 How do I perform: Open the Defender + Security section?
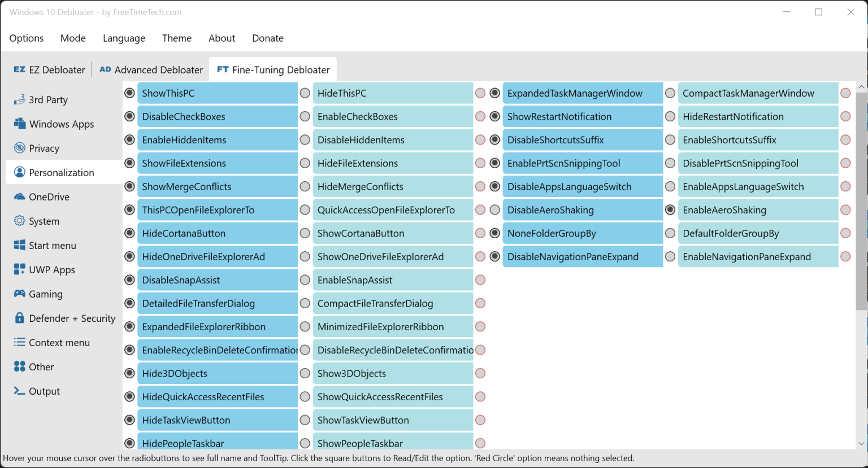[20, 318]
